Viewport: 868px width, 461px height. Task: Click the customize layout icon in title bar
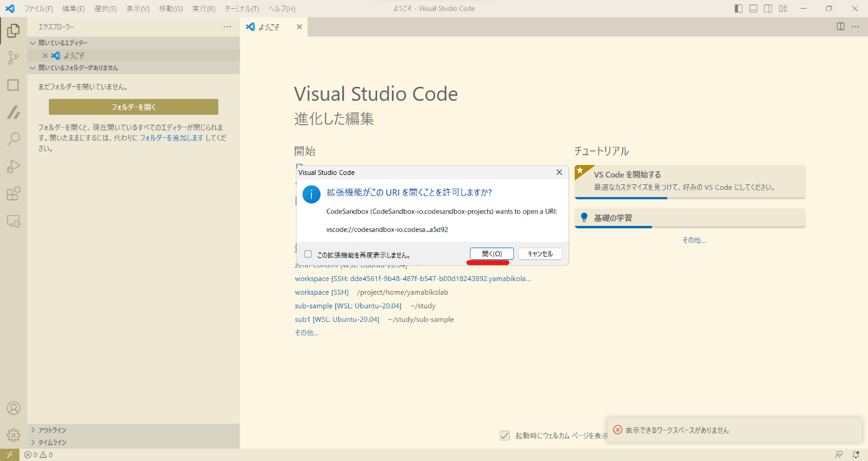pyautogui.click(x=783, y=9)
